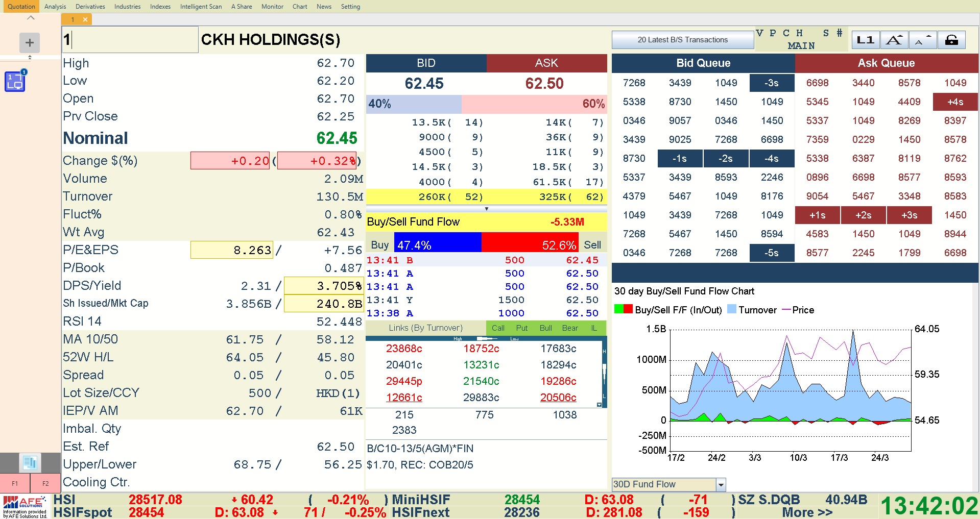Click the Ask Queue header
980x519 pixels.
click(x=887, y=63)
